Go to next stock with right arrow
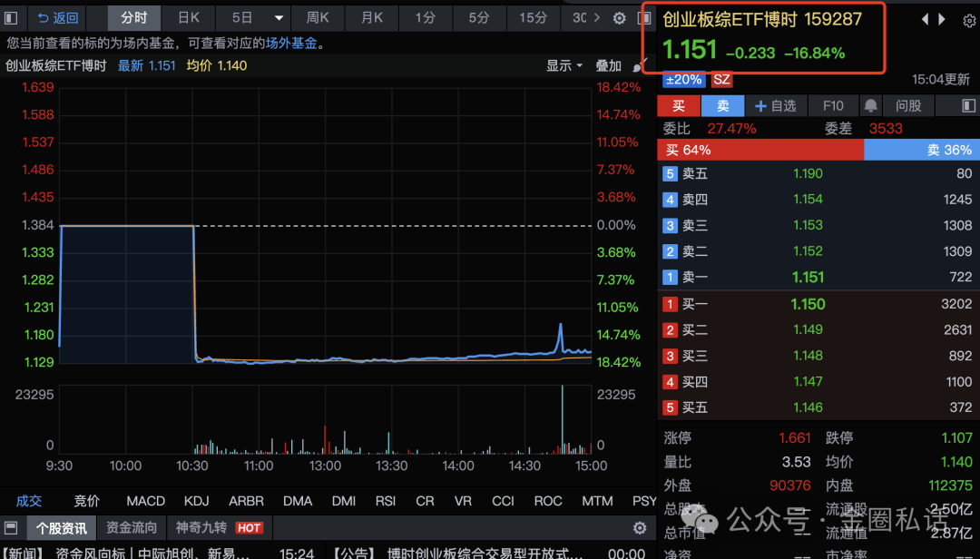Screen dimensions: 980x559 click(943, 19)
